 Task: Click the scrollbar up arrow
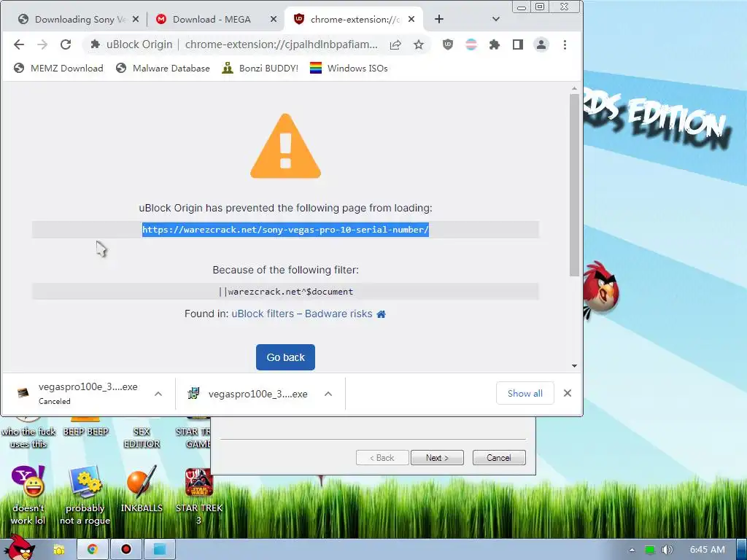[x=575, y=88]
